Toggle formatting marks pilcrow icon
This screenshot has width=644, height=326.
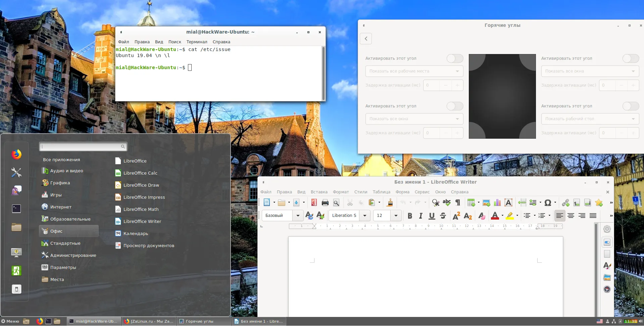point(458,202)
